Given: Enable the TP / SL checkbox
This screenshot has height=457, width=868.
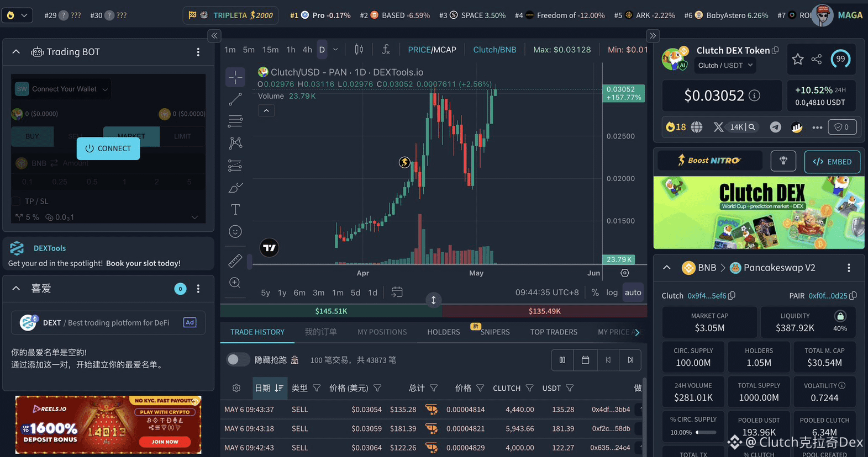Looking at the screenshot, I should coord(16,201).
